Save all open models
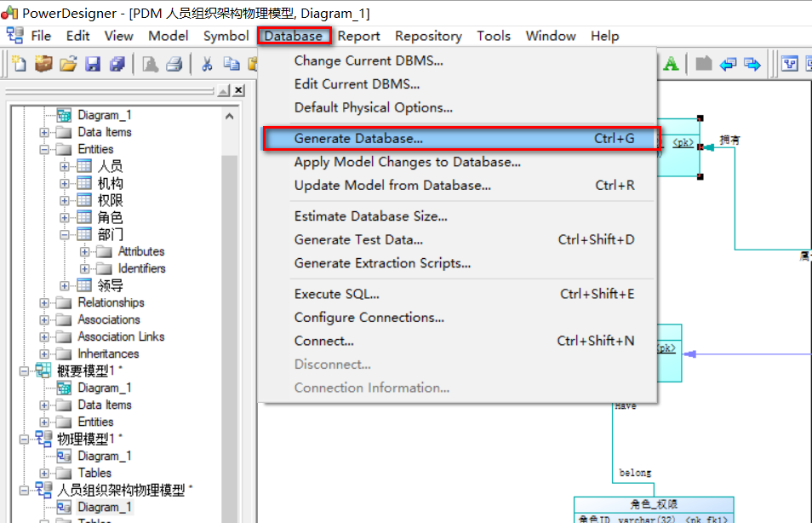Image resolution: width=812 pixels, height=523 pixels. pyautogui.click(x=116, y=64)
